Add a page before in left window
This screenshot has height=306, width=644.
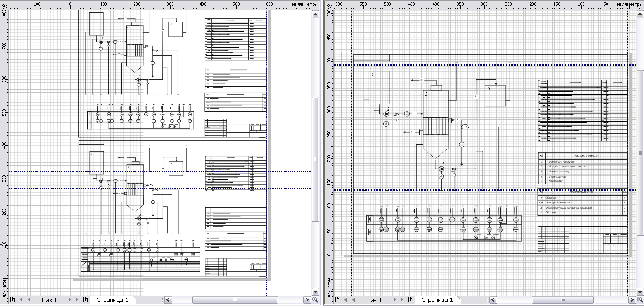[12, 300]
